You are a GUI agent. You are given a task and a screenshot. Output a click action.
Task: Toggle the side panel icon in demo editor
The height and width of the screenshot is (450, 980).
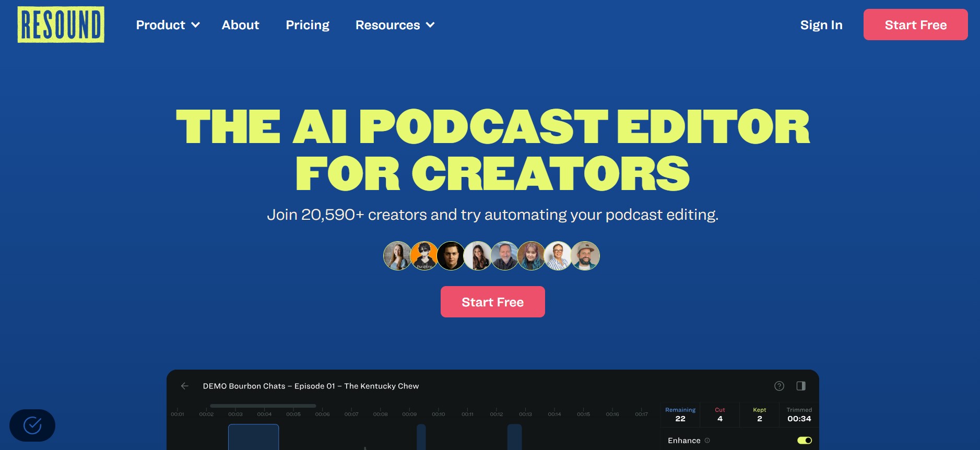click(801, 386)
